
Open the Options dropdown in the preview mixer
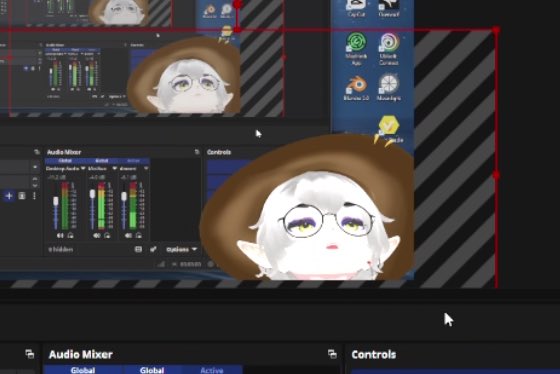tap(181, 249)
